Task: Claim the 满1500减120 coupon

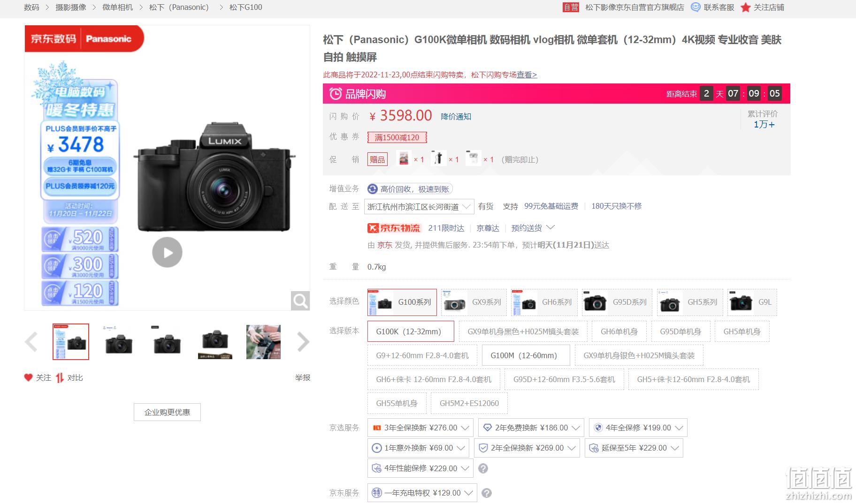Action: (397, 137)
